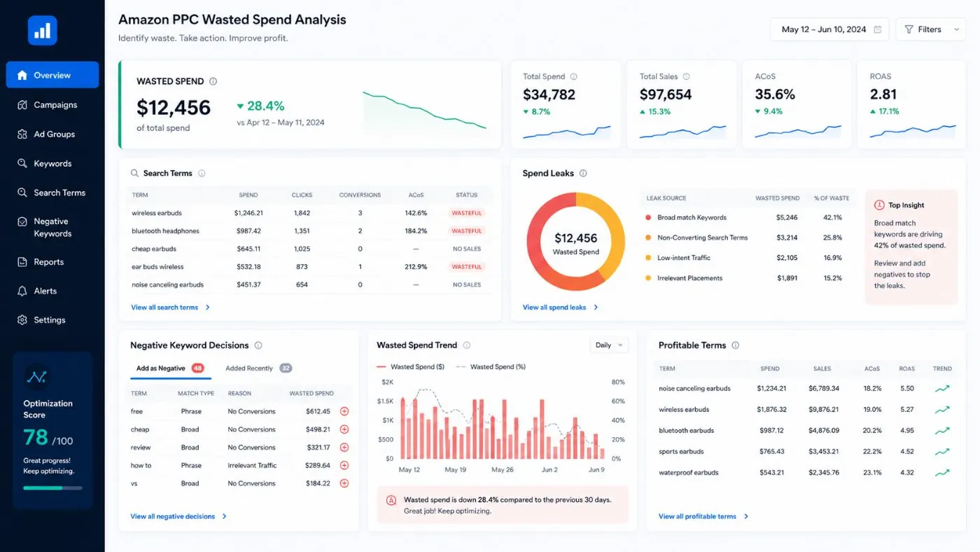This screenshot has width=980, height=552.
Task: Click the calendar icon in date range
Action: click(x=878, y=29)
